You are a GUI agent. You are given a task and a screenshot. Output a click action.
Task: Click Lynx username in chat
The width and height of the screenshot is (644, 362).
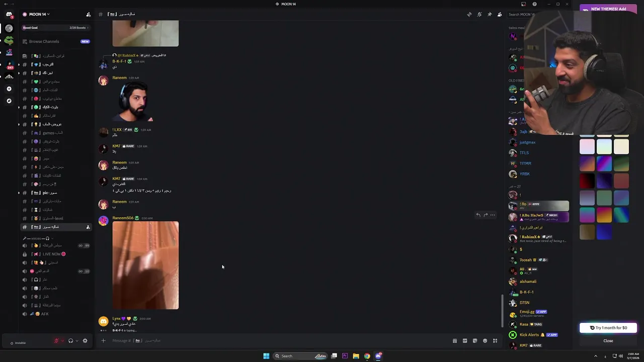pyautogui.click(x=116, y=319)
